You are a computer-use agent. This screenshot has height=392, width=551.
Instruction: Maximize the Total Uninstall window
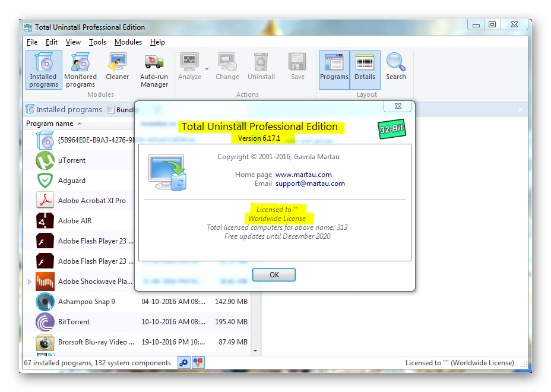pos(492,24)
